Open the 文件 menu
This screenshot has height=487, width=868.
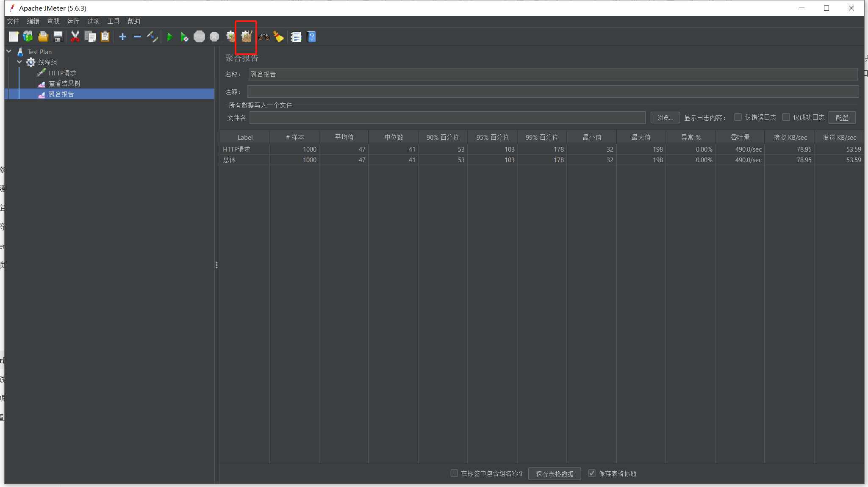click(13, 21)
